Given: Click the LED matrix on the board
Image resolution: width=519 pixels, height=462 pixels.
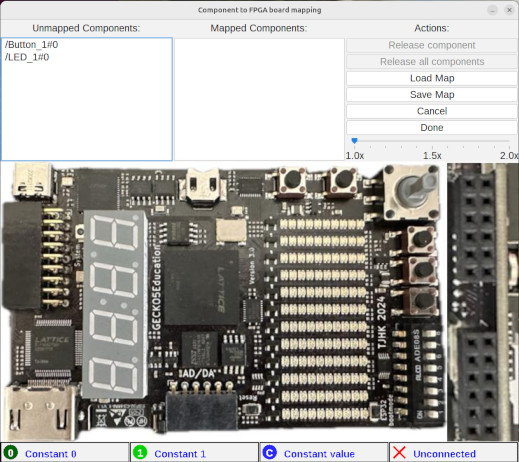Looking at the screenshot, I should pos(323,319).
